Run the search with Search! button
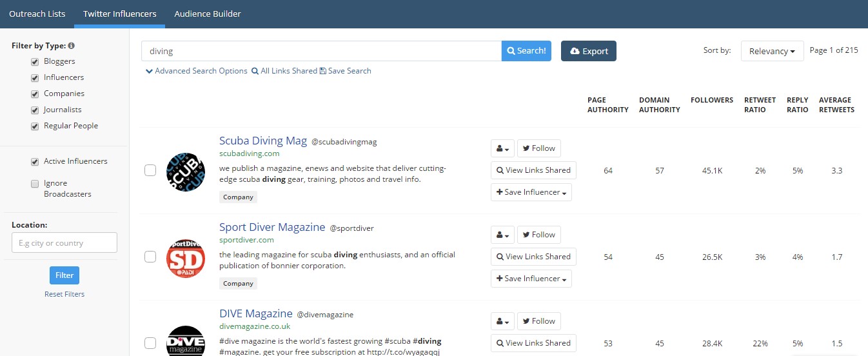 [526, 51]
